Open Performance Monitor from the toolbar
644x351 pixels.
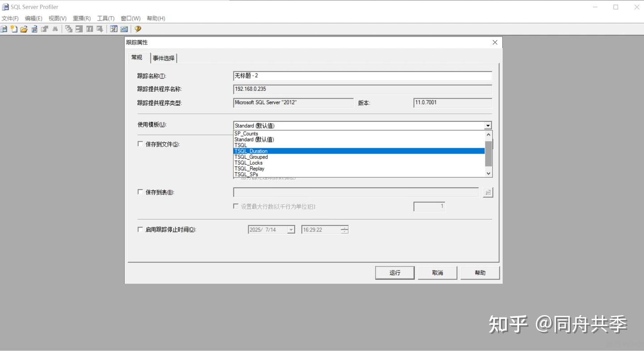[124, 29]
